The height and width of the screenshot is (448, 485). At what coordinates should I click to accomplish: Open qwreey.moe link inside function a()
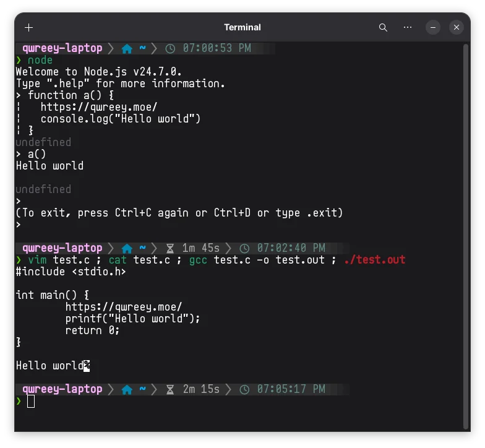[98, 107]
